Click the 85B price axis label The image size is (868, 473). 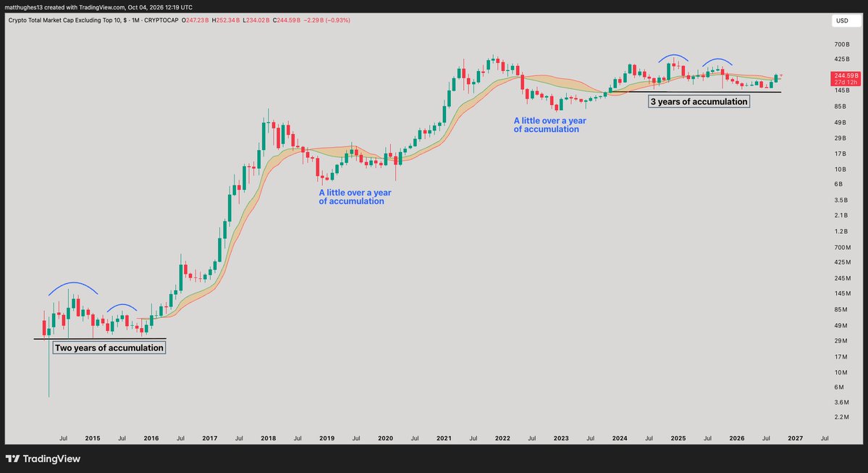(840, 106)
